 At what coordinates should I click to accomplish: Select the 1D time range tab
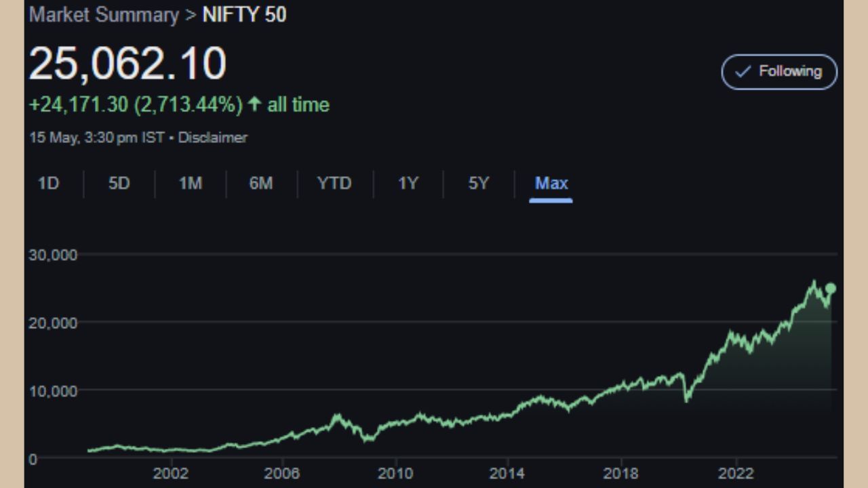[x=48, y=184]
